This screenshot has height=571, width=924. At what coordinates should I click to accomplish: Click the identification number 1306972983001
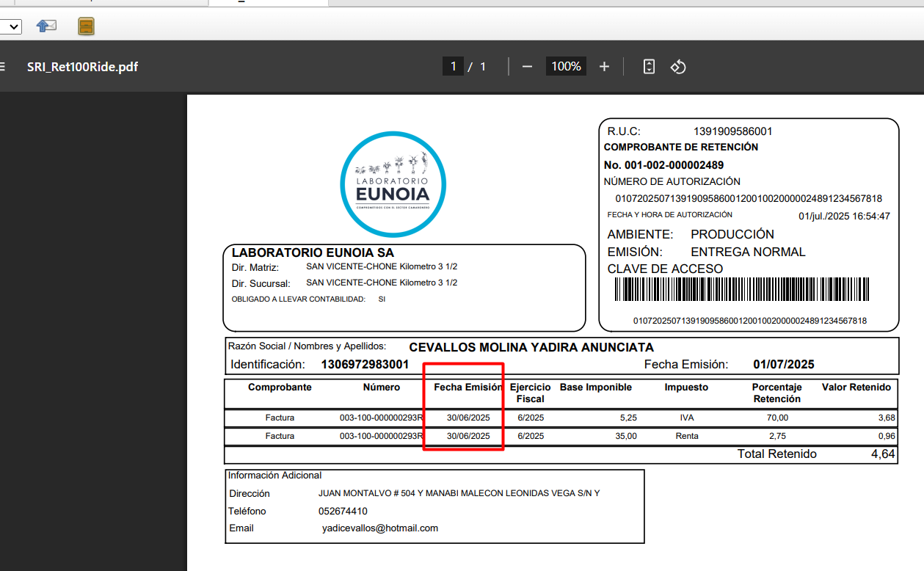pyautogui.click(x=365, y=364)
